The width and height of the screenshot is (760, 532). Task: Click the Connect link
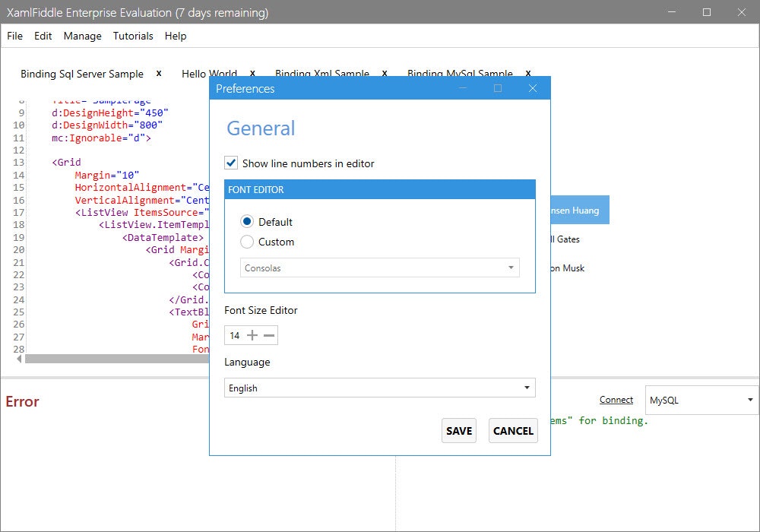pos(616,400)
